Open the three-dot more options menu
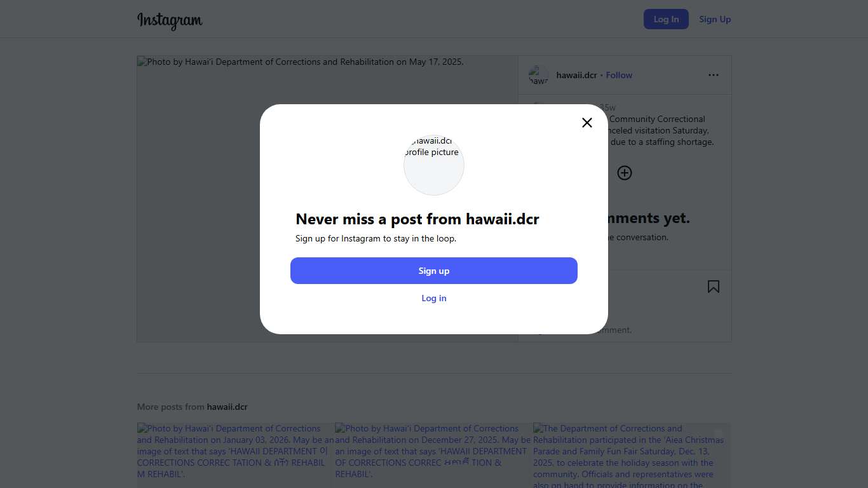Image resolution: width=868 pixels, height=488 pixels. [714, 75]
